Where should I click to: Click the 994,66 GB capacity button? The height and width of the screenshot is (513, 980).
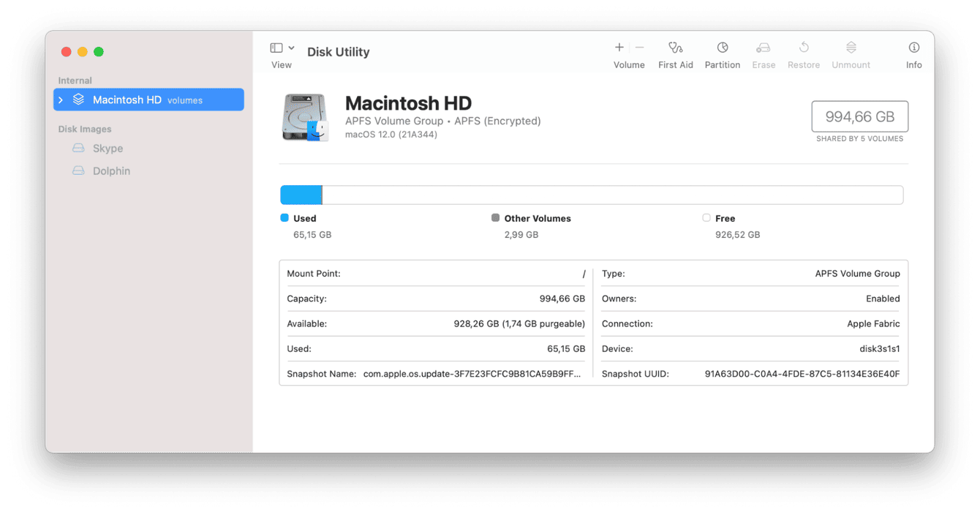click(860, 116)
